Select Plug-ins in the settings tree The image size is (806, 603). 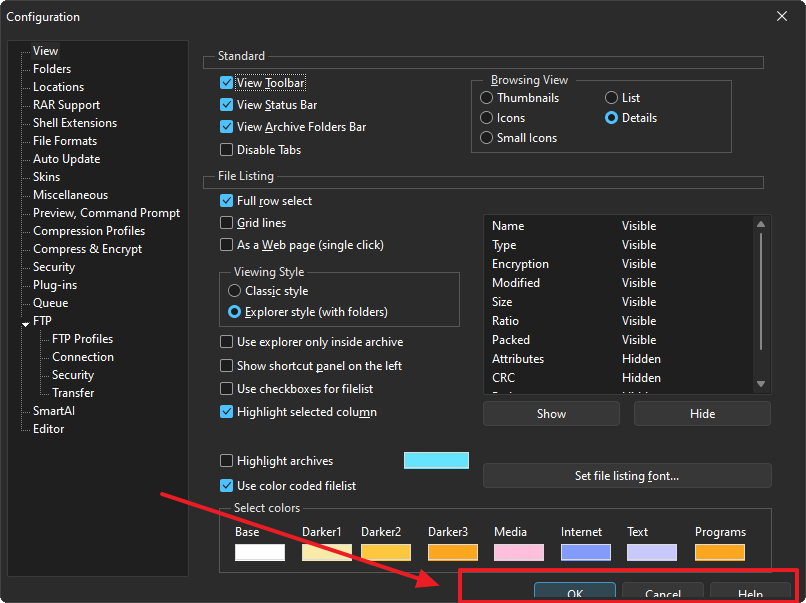(x=55, y=285)
